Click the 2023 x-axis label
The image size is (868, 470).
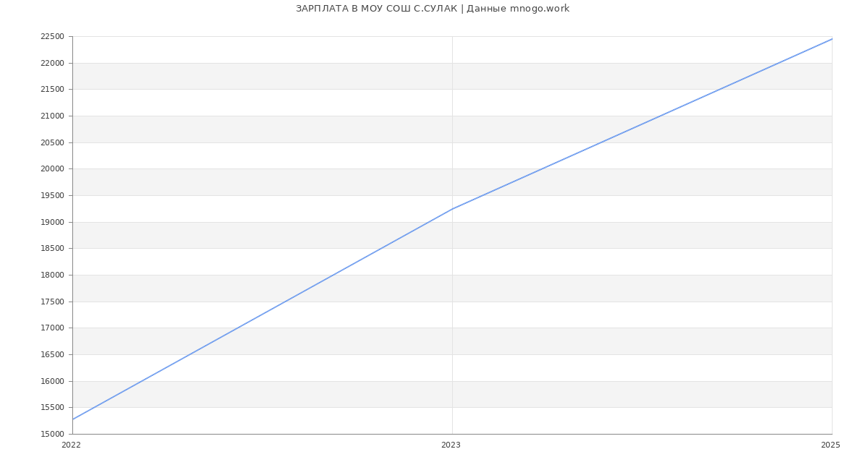451,445
